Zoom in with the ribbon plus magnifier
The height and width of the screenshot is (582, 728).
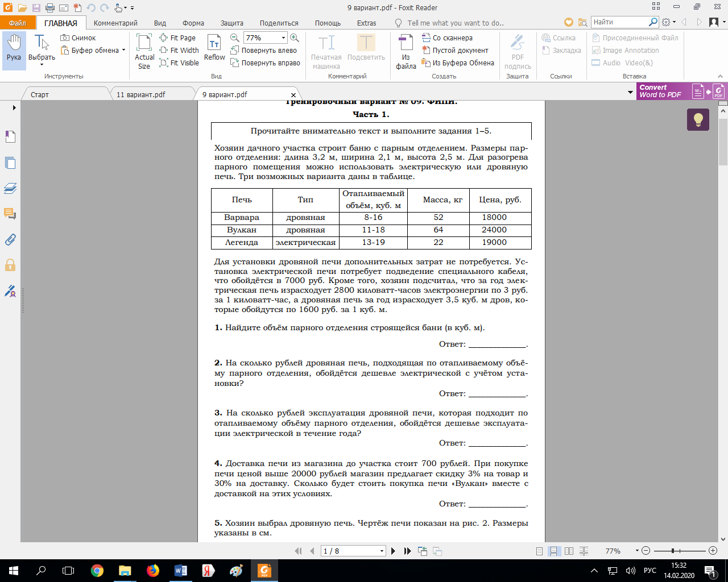click(295, 38)
